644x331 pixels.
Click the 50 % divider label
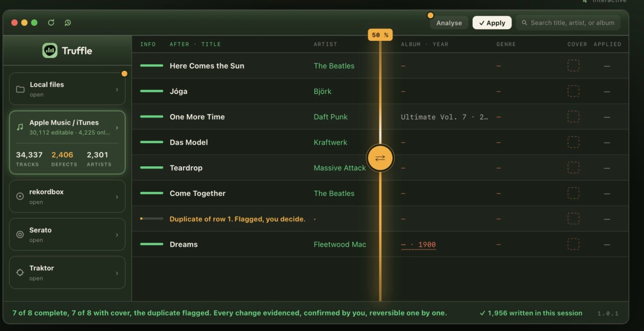[x=380, y=35]
